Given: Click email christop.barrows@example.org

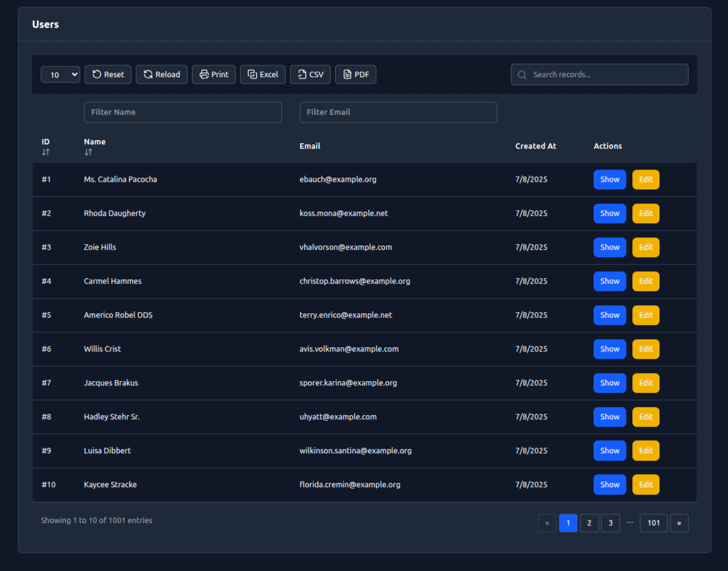Looking at the screenshot, I should (x=355, y=281).
